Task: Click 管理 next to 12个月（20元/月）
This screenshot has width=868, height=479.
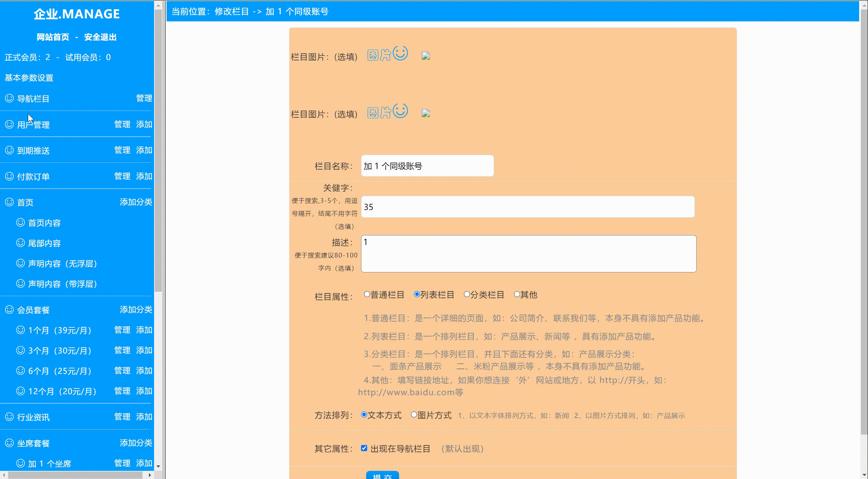Action: pos(122,391)
